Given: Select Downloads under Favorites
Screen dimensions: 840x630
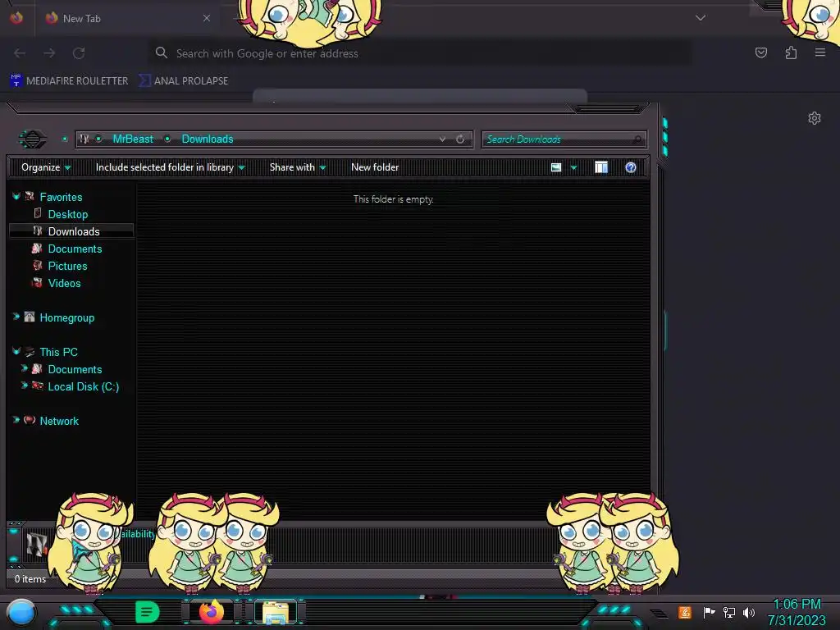Looking at the screenshot, I should point(74,231).
